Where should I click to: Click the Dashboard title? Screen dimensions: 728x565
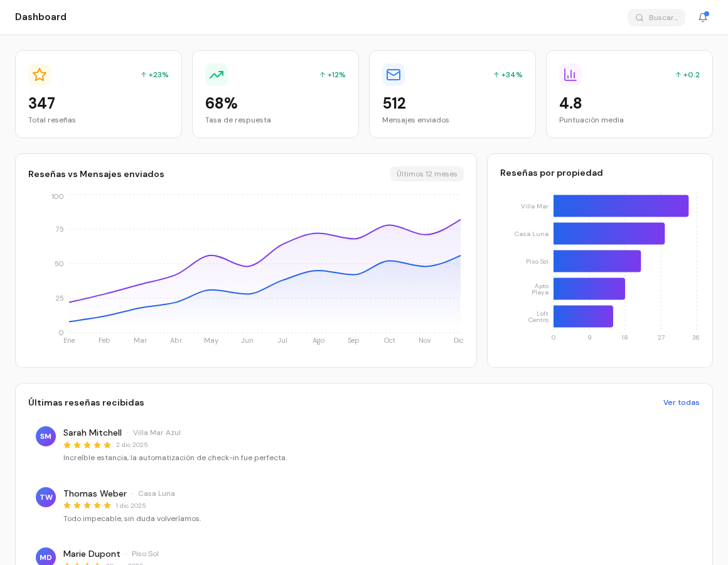(41, 17)
